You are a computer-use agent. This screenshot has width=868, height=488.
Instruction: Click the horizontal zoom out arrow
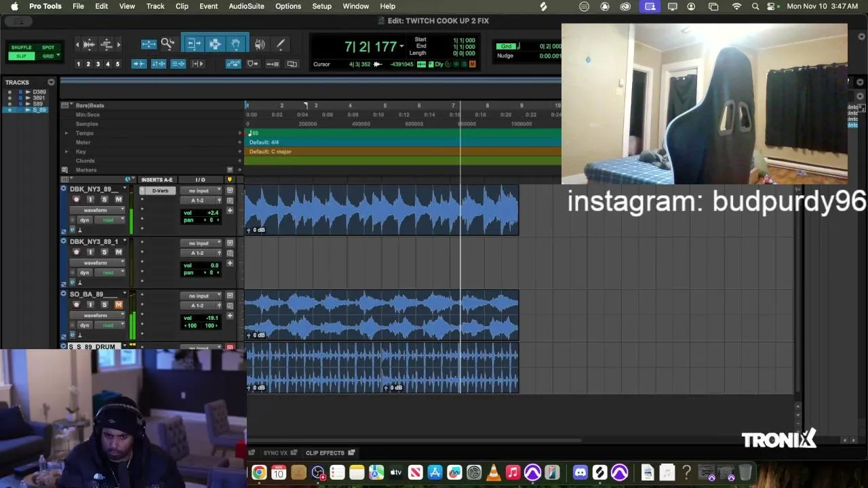click(77, 45)
